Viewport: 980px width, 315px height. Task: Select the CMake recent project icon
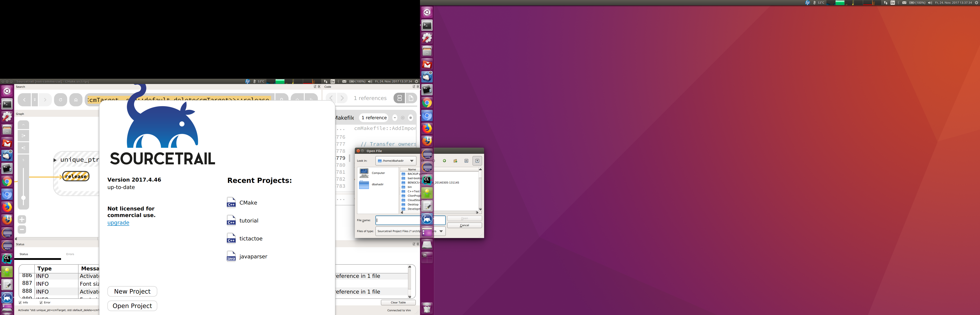(231, 202)
